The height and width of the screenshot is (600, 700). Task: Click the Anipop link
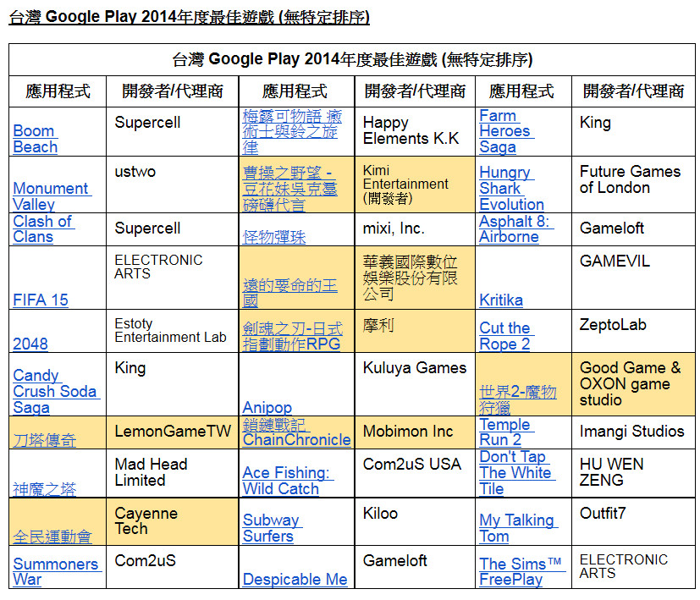point(267,407)
